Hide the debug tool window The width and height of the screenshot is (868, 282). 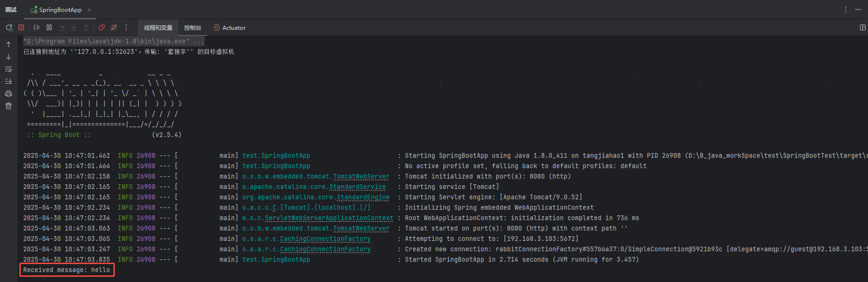(x=858, y=9)
